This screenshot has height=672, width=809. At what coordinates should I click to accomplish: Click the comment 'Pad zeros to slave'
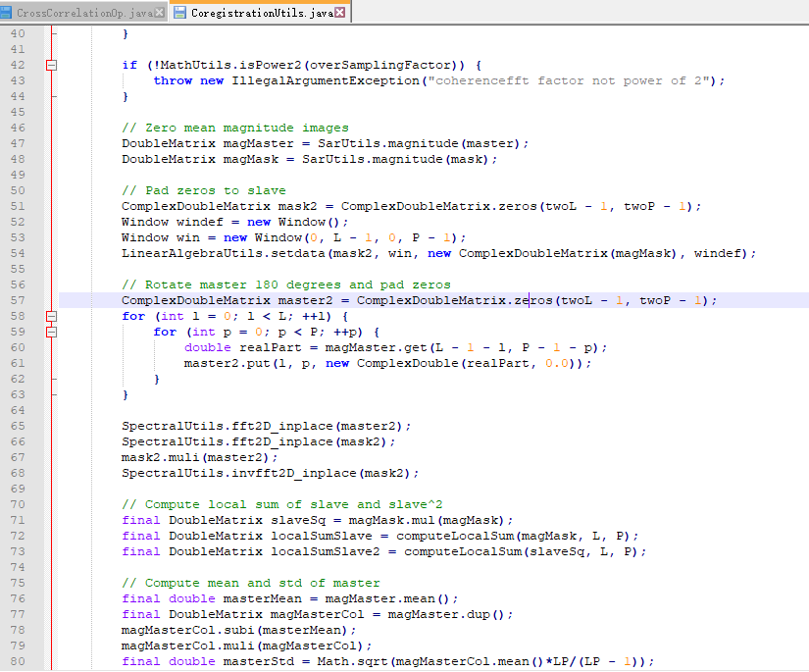click(x=204, y=190)
